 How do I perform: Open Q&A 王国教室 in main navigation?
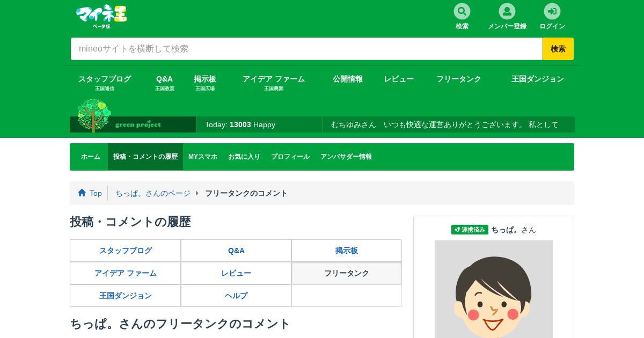pyautogui.click(x=165, y=82)
